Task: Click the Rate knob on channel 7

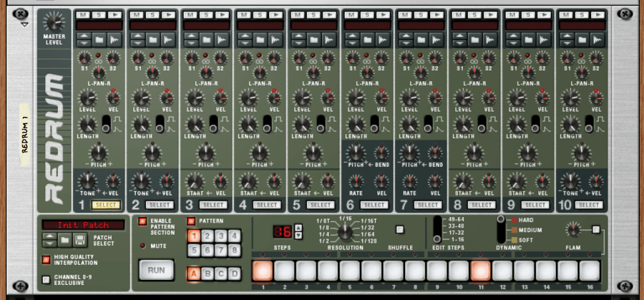Action: pos(409,181)
